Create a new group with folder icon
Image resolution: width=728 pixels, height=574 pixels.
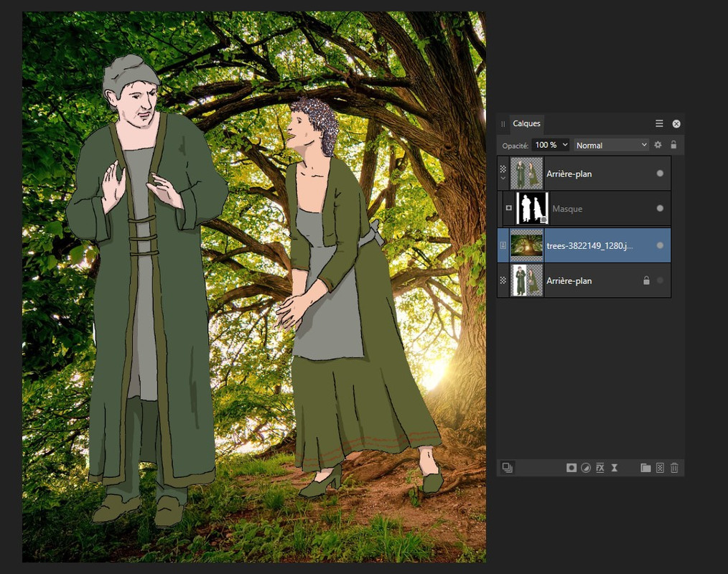645,468
